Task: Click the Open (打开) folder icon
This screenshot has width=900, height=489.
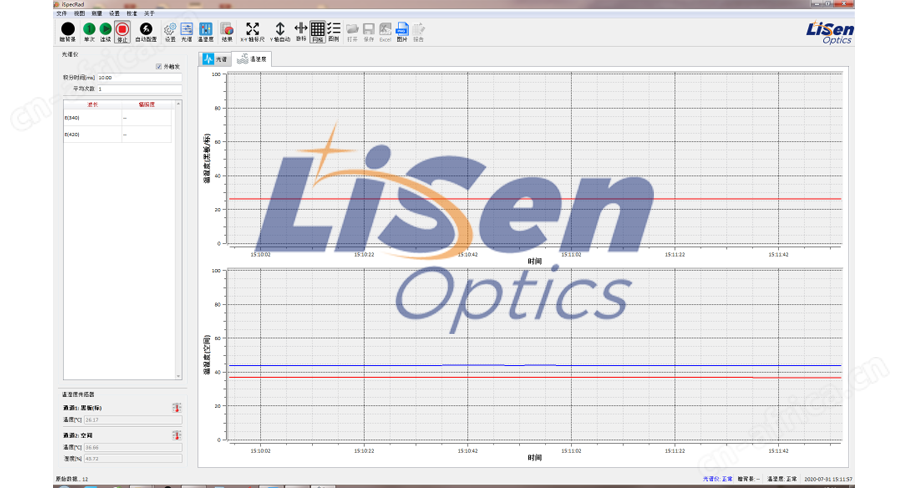Action: 352,32
